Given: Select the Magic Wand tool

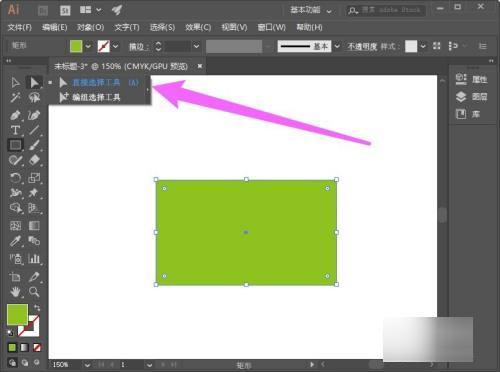Looking at the screenshot, I should click(x=15, y=97).
